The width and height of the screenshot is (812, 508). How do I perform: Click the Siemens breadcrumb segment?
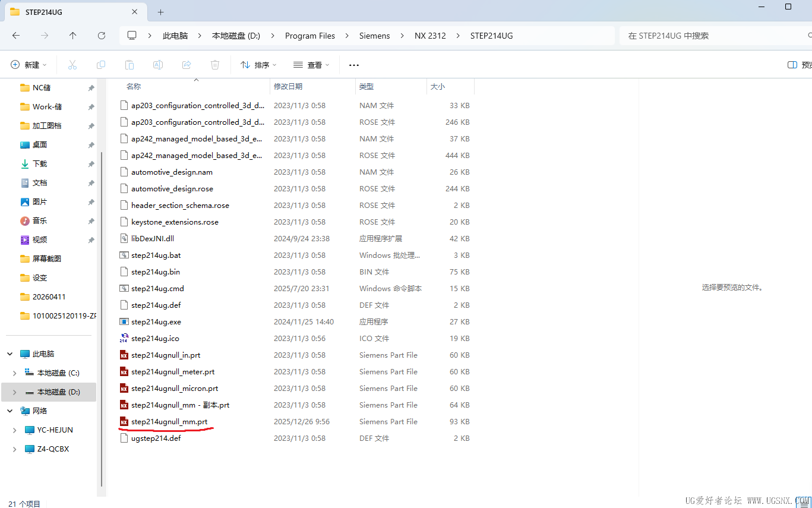375,36
